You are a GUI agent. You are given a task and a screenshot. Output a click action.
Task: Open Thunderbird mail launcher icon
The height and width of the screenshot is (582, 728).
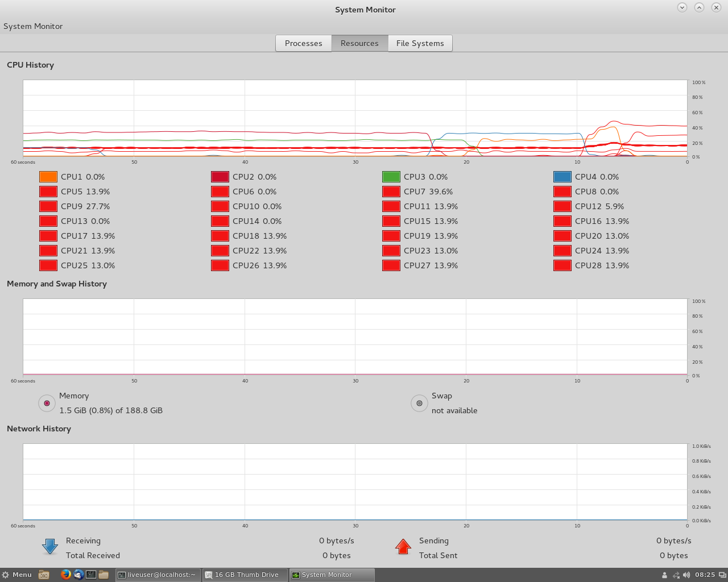(x=78, y=575)
